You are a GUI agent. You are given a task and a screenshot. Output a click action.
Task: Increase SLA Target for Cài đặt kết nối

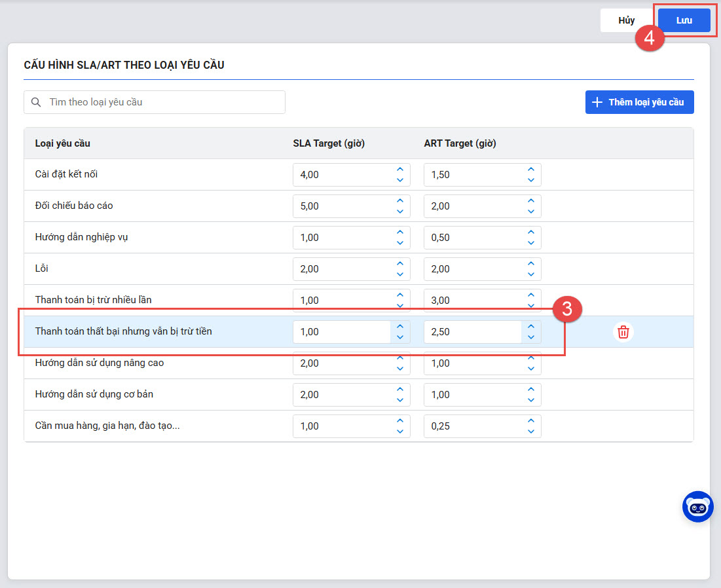[400, 170]
